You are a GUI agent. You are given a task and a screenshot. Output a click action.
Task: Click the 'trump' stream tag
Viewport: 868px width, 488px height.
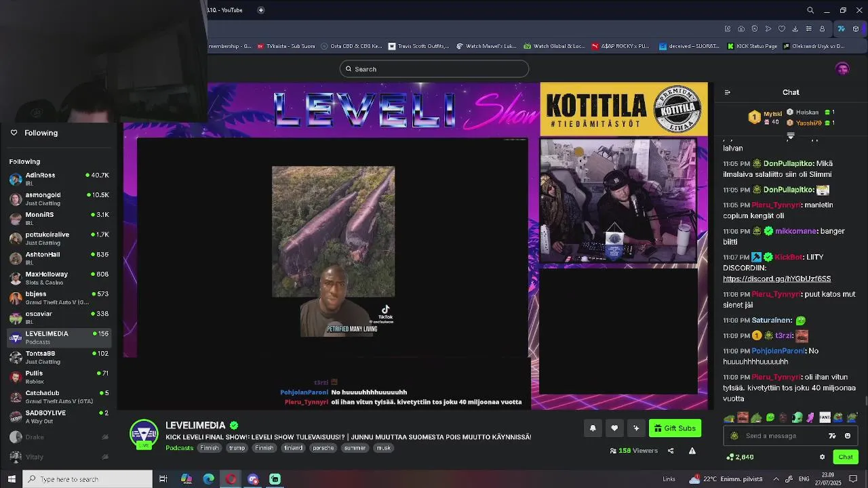237,448
